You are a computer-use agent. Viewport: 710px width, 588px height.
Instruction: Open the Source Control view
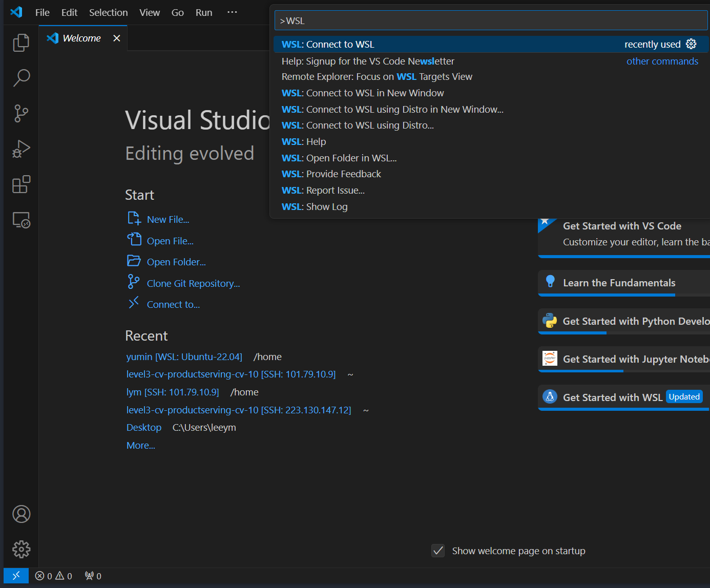click(21, 113)
